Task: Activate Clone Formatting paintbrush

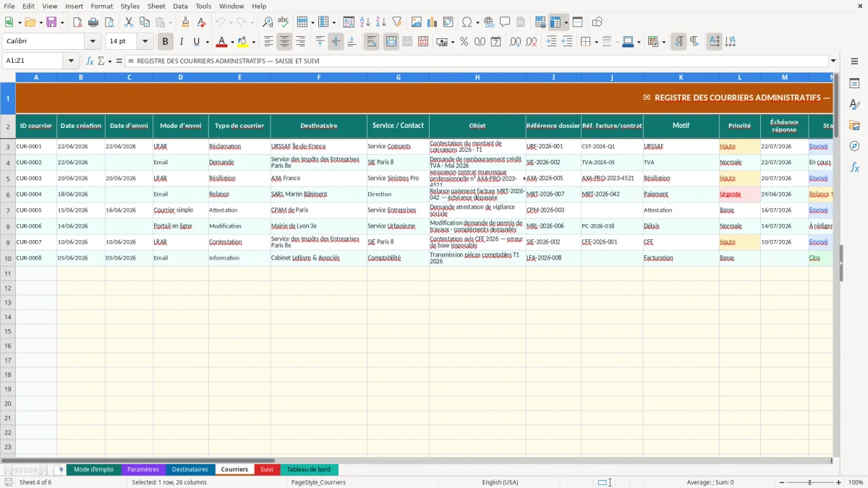Action: [185, 22]
